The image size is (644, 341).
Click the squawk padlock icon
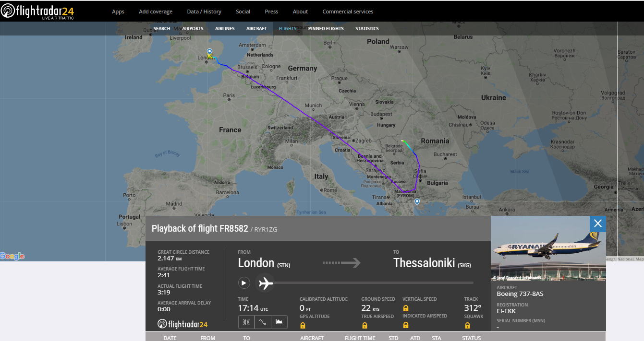[467, 326]
